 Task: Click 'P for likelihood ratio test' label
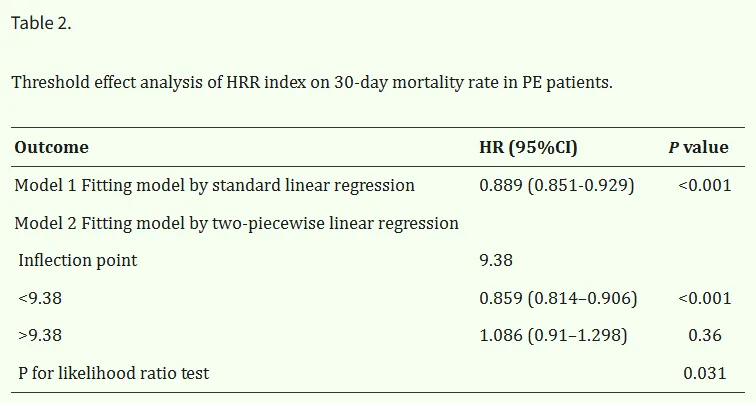(114, 373)
